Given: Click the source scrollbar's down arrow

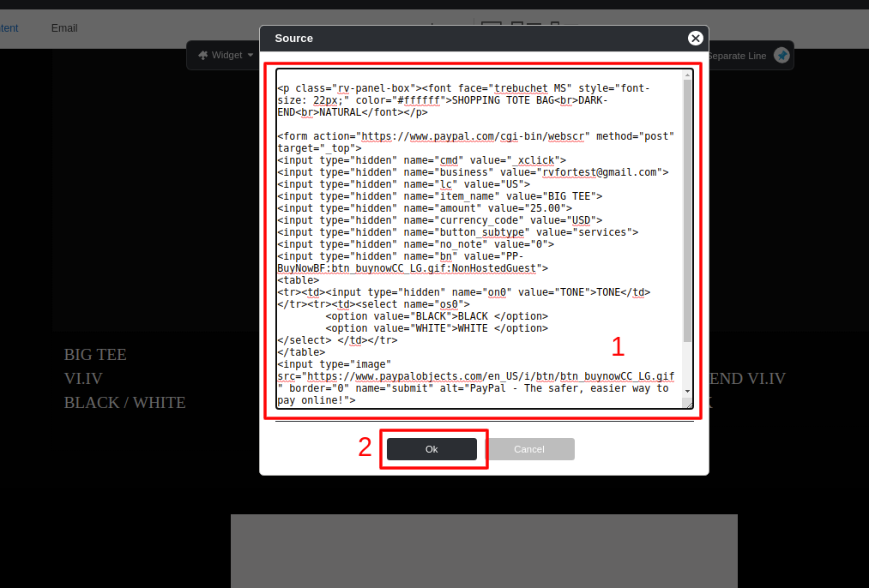Looking at the screenshot, I should tap(688, 391).
